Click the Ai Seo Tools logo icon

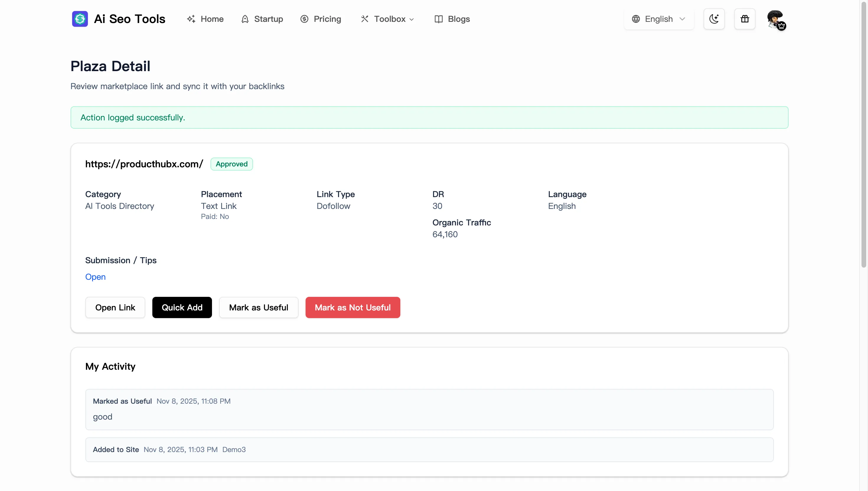(x=80, y=19)
